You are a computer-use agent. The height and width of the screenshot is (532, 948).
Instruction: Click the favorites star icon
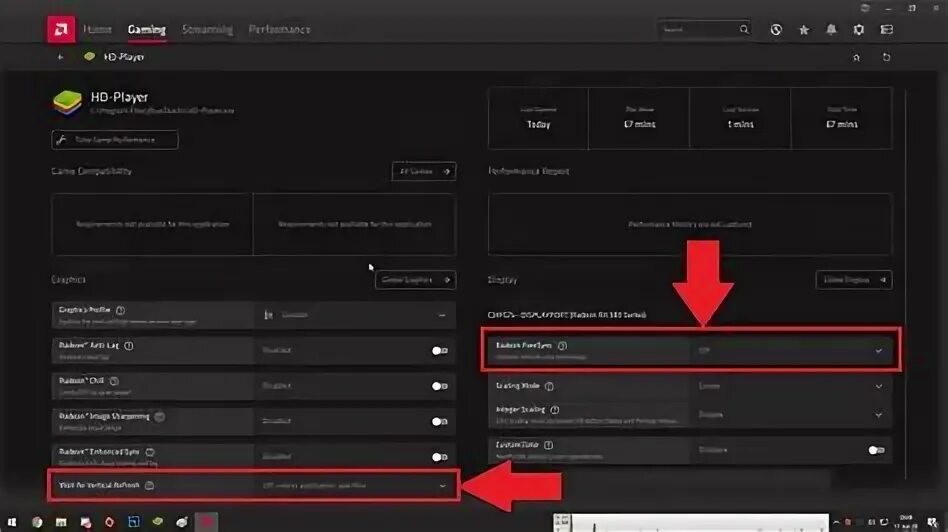pyautogui.click(x=804, y=30)
